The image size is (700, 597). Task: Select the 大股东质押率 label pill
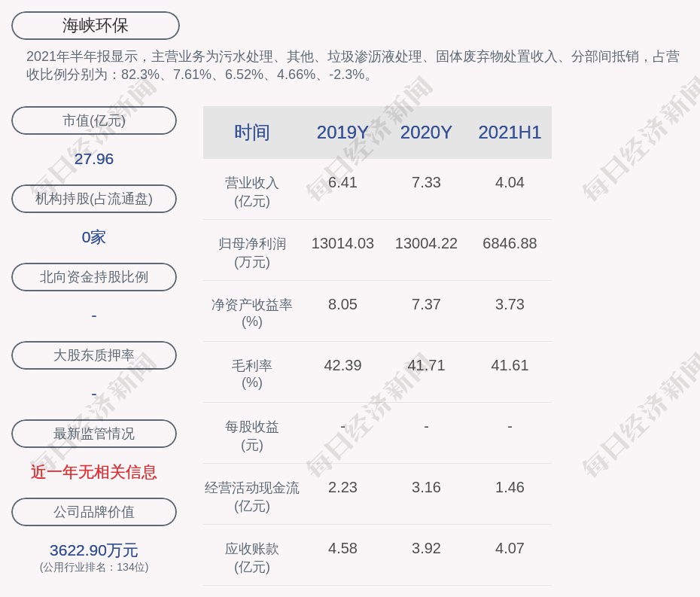94,355
